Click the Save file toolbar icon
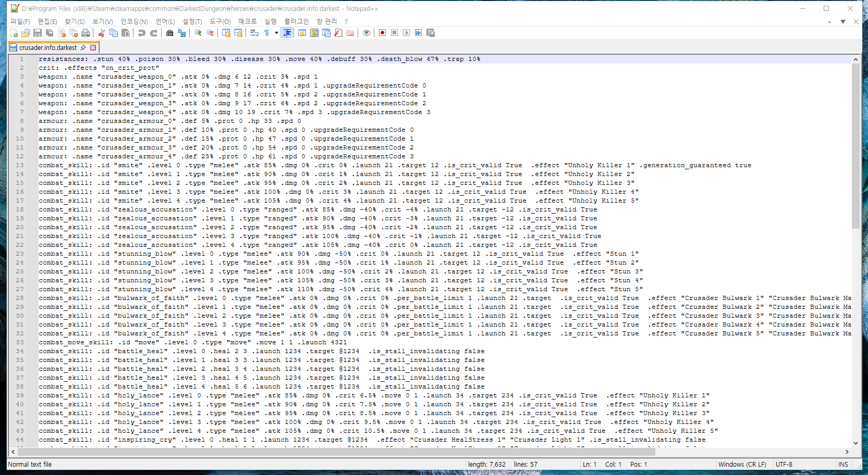The height and width of the screenshot is (475, 868). pyautogui.click(x=38, y=33)
